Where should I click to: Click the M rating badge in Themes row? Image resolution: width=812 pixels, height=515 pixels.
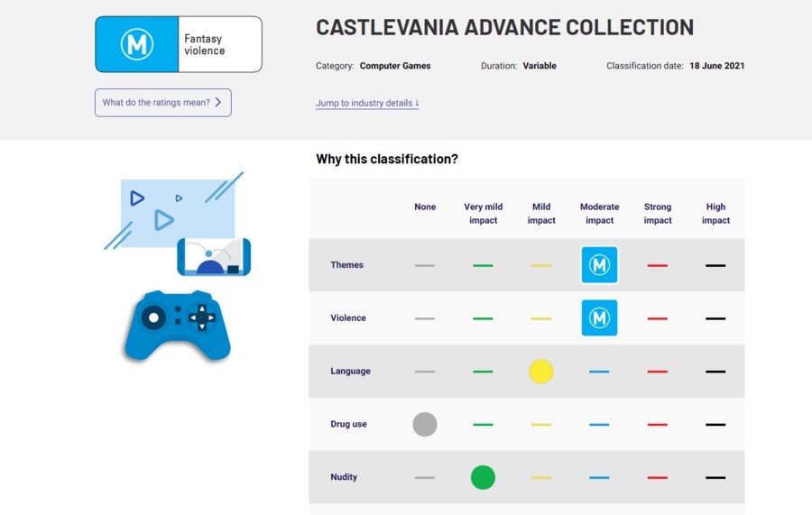(x=599, y=265)
